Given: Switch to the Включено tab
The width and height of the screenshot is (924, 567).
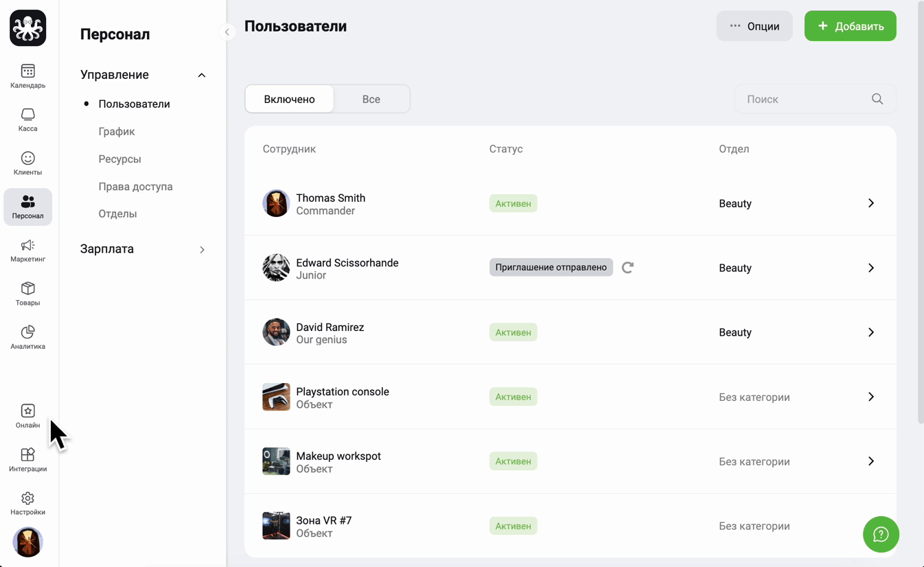Looking at the screenshot, I should coord(290,99).
